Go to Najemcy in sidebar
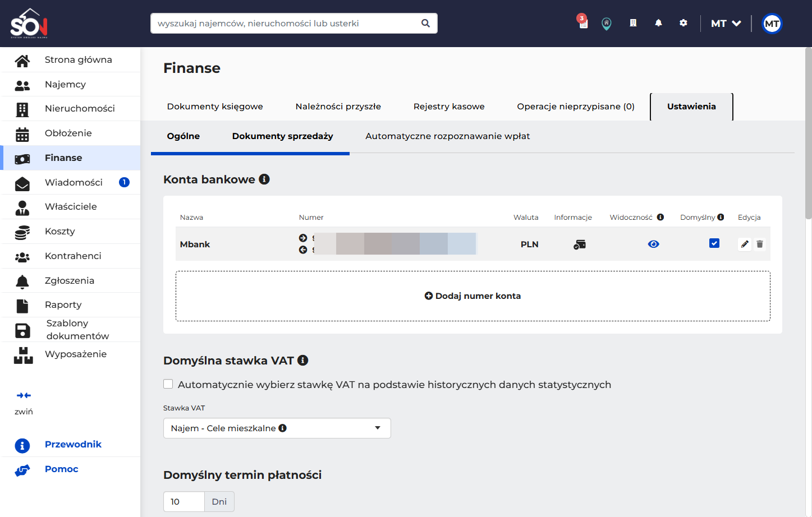The width and height of the screenshot is (812, 517). pyautogui.click(x=70, y=85)
